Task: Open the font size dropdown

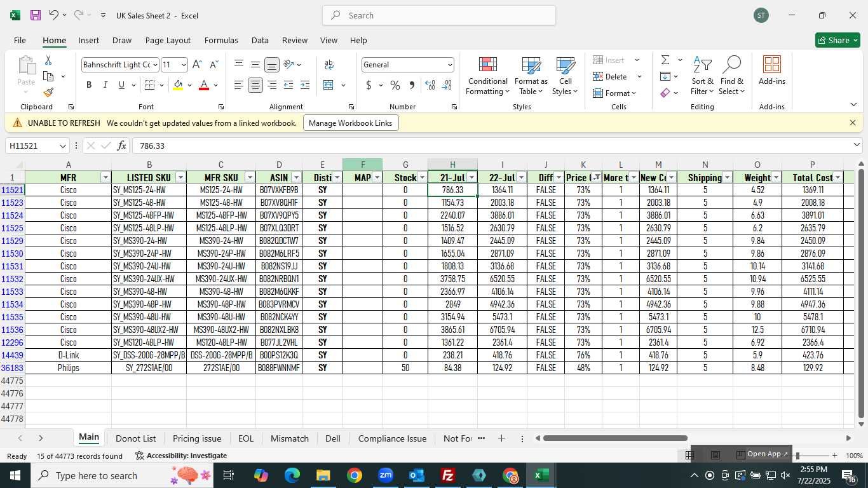Action: click(184, 65)
